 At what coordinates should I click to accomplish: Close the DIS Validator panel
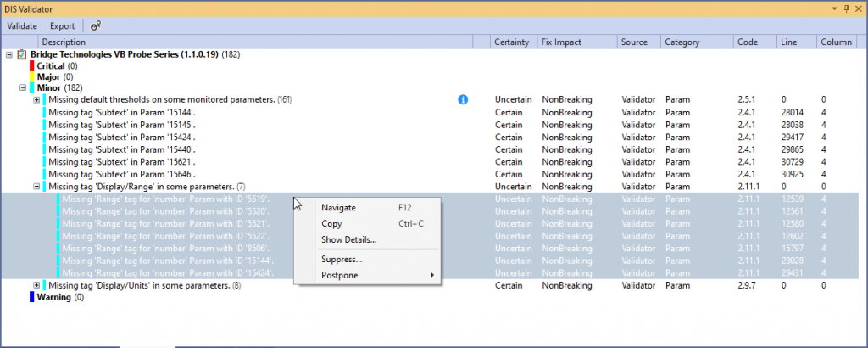click(x=859, y=8)
